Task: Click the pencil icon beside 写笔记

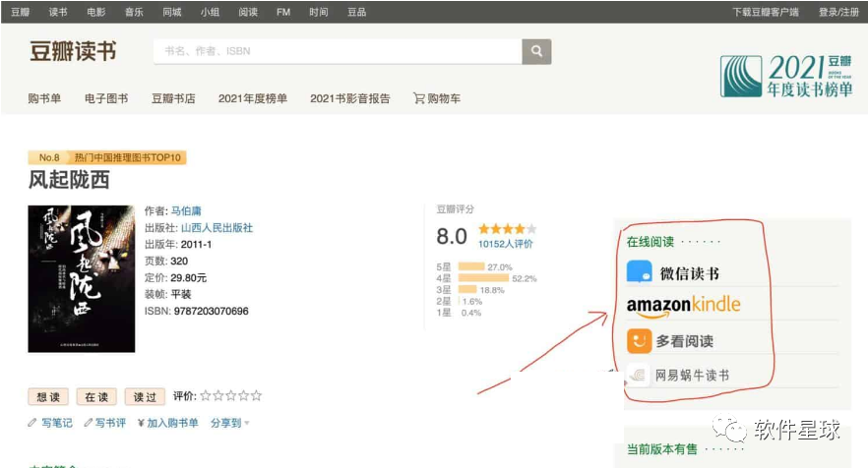Action: (x=32, y=423)
